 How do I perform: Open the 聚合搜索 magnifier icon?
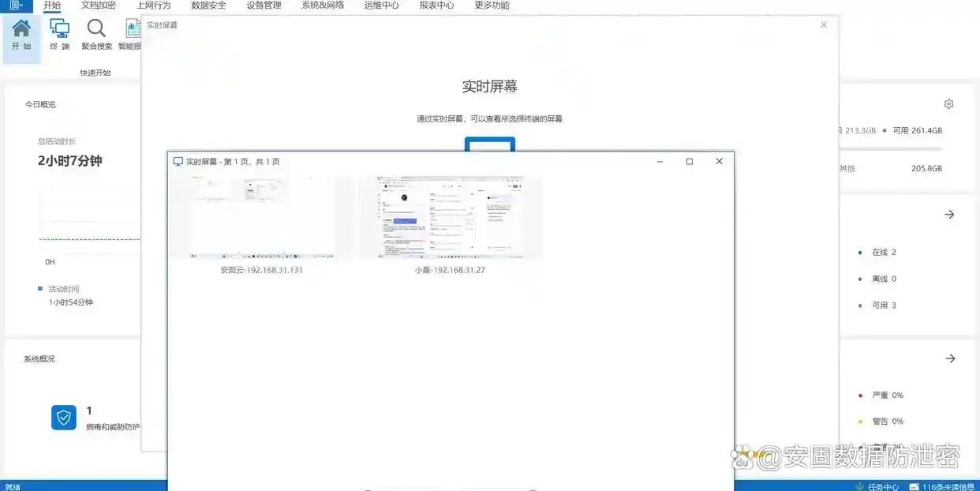point(96,28)
